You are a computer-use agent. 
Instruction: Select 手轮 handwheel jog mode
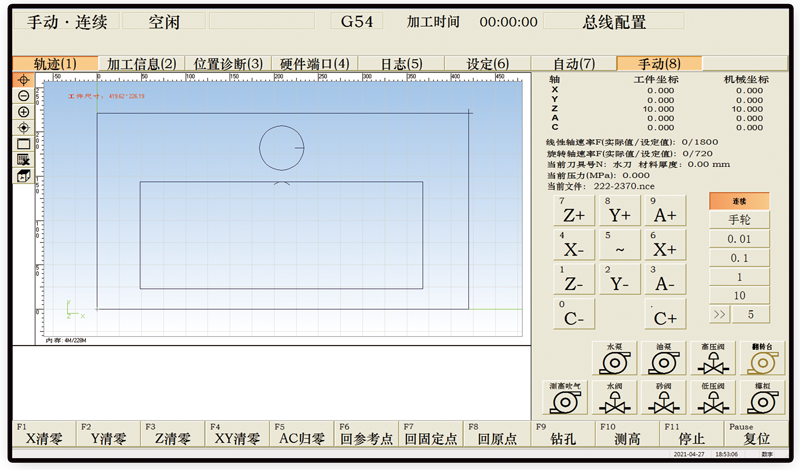pyautogui.click(x=740, y=220)
